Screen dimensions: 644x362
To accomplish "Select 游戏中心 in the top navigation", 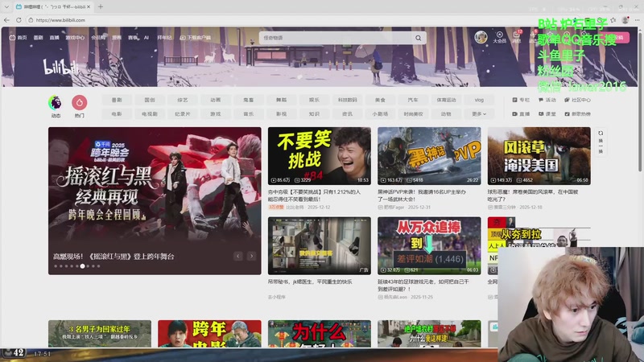I will pos(75,37).
